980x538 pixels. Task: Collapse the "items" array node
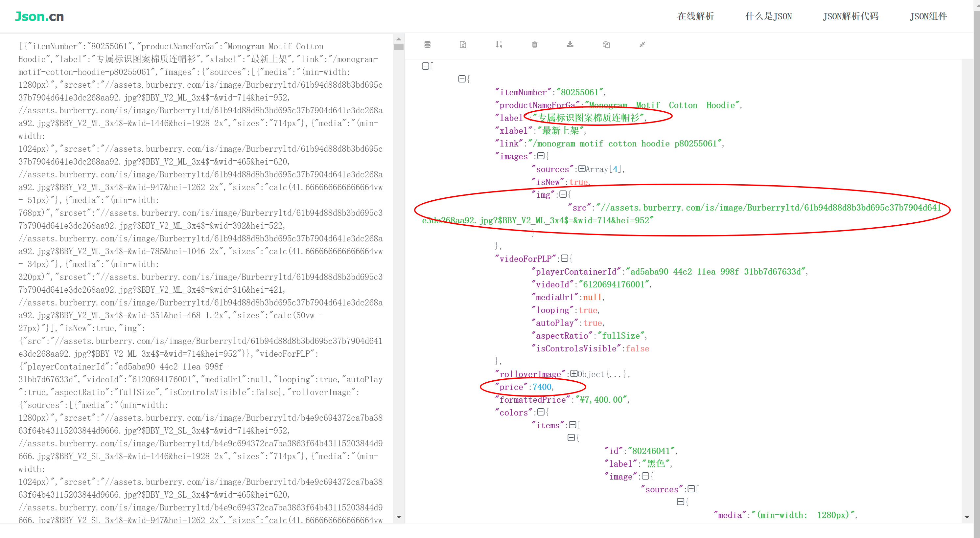(x=572, y=425)
